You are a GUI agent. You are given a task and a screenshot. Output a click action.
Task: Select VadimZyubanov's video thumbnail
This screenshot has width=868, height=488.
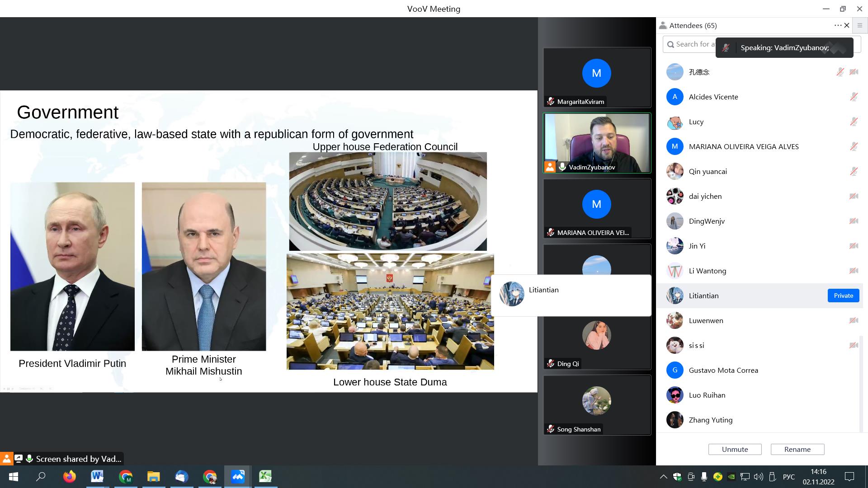[597, 143]
